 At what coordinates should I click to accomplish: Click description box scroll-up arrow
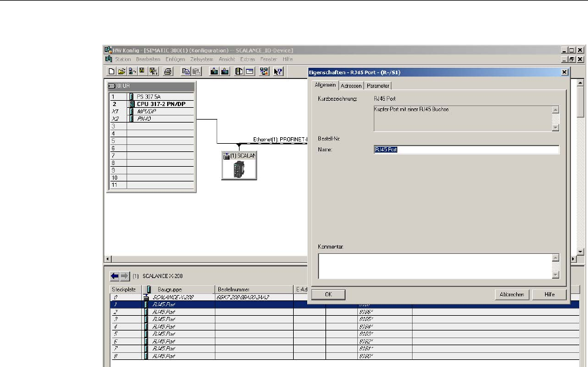(556, 110)
